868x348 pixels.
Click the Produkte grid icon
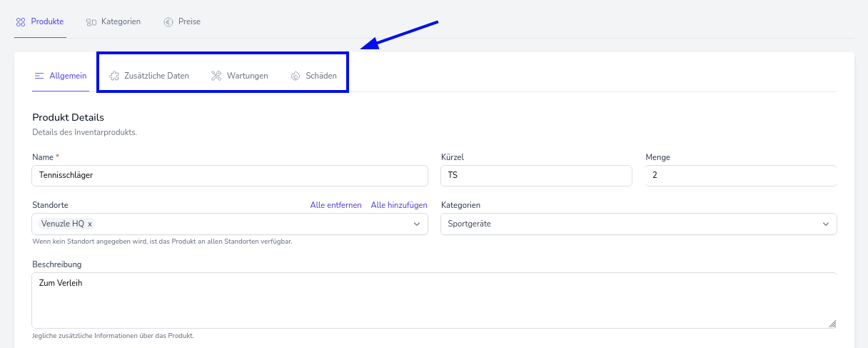(21, 22)
